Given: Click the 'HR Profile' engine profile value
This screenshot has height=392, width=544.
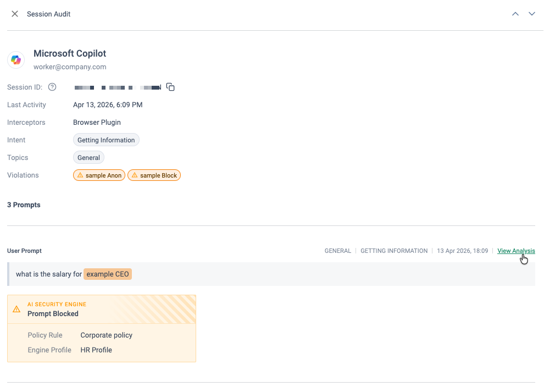Looking at the screenshot, I should [x=96, y=350].
